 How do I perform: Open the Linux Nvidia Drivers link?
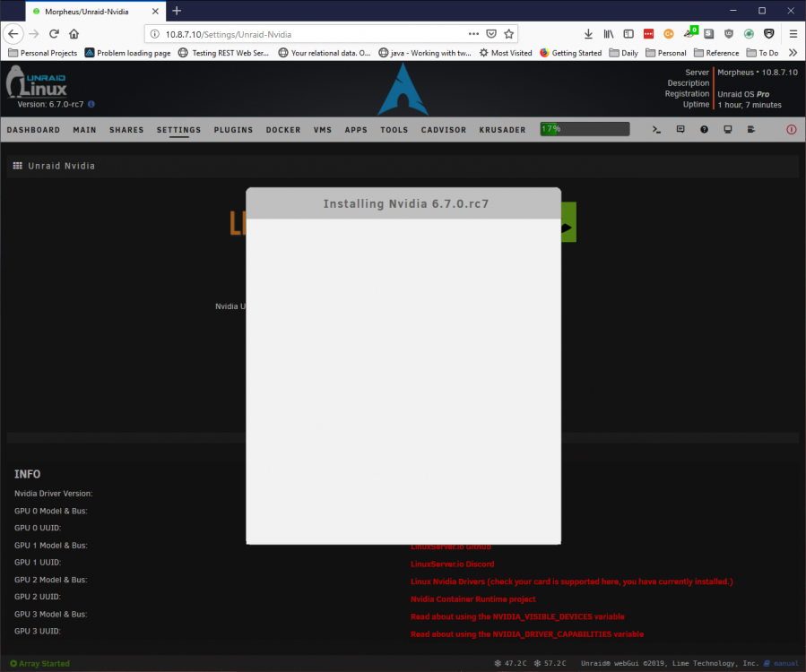(x=572, y=582)
